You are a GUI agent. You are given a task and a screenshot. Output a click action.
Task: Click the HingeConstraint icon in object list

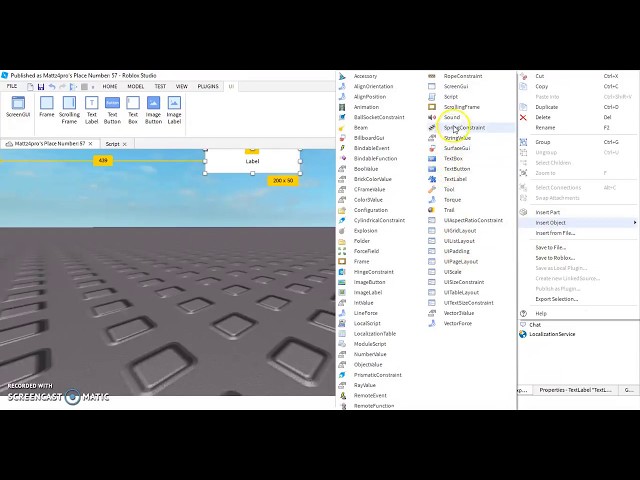(342, 272)
